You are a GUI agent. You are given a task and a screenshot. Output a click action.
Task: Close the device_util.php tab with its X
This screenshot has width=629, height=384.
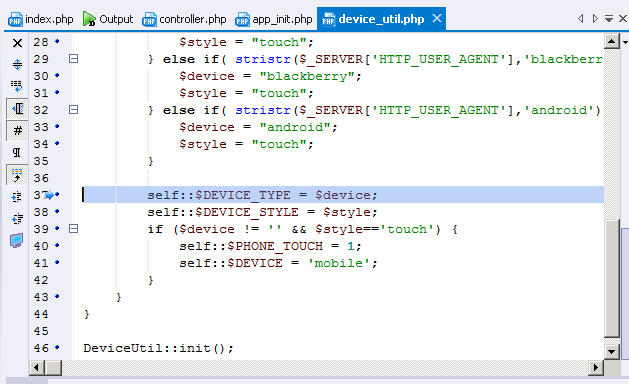click(x=437, y=18)
